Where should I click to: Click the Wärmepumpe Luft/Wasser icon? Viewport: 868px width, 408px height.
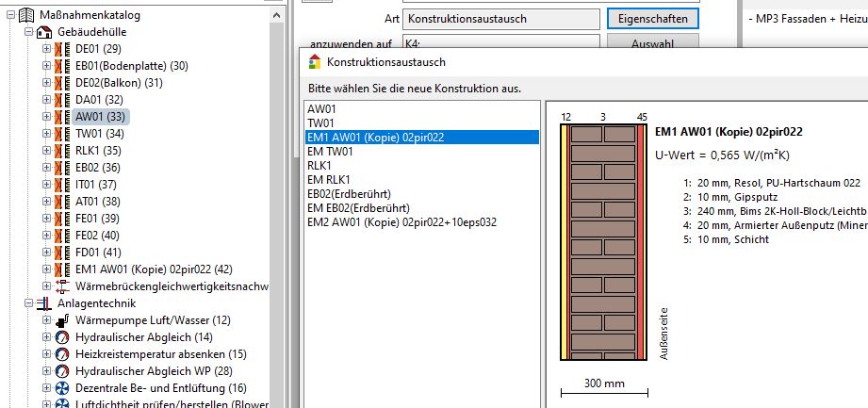[x=62, y=320]
